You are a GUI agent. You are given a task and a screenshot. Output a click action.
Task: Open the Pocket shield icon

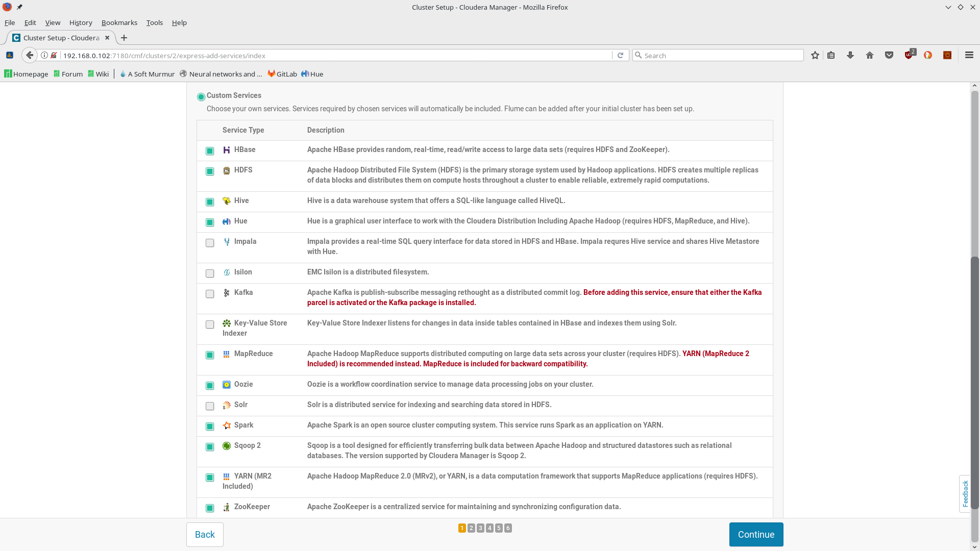click(889, 56)
